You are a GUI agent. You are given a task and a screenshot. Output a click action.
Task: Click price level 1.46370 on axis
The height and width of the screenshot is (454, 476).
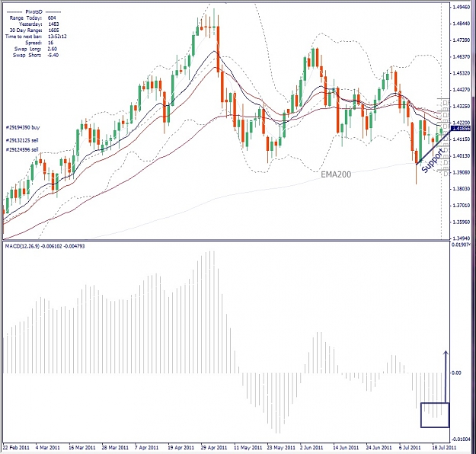(x=461, y=56)
